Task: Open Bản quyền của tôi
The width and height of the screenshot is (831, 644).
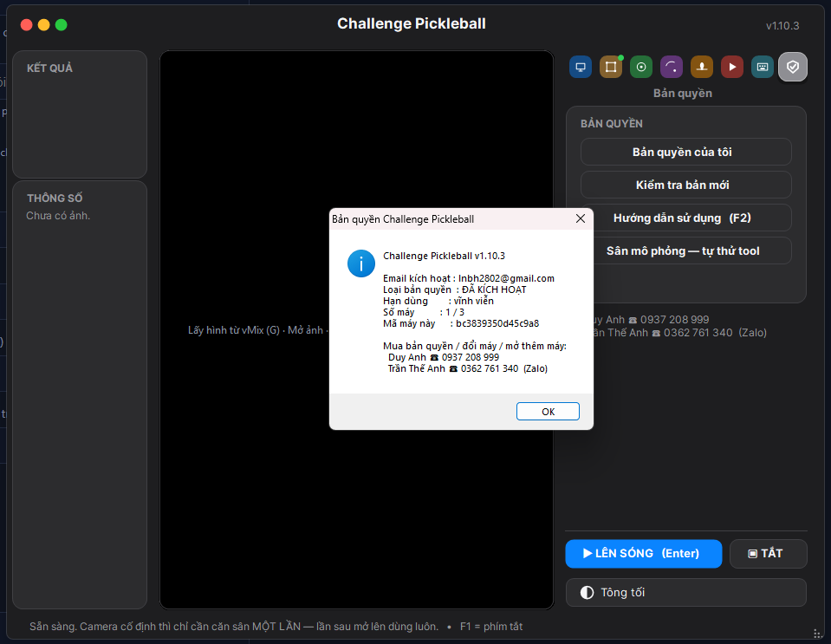Action: pyautogui.click(x=686, y=153)
